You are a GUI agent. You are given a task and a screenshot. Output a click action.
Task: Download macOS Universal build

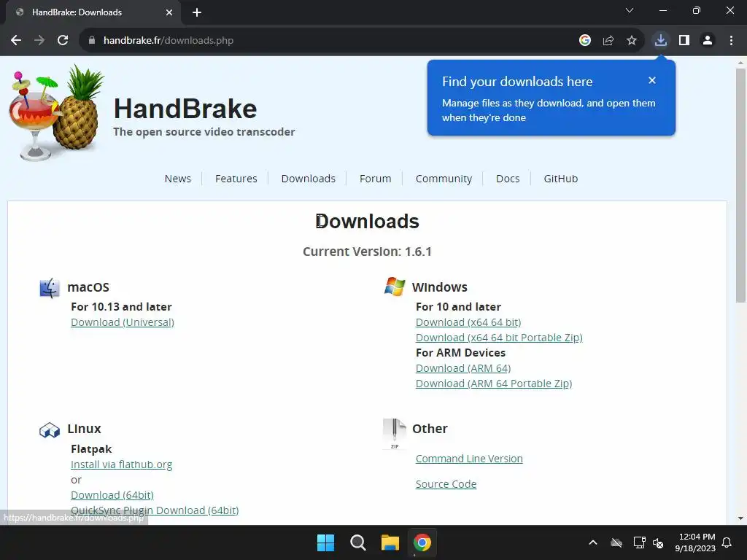tap(123, 322)
